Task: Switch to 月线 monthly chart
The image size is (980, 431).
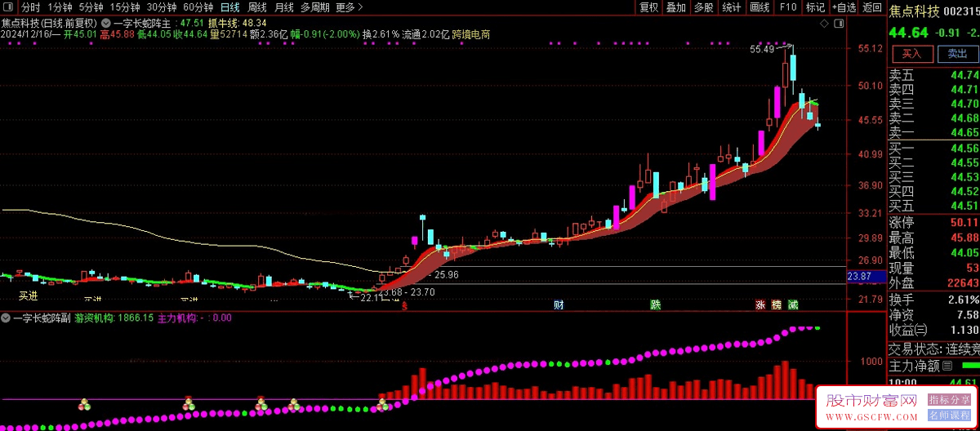Action: pyautogui.click(x=283, y=7)
